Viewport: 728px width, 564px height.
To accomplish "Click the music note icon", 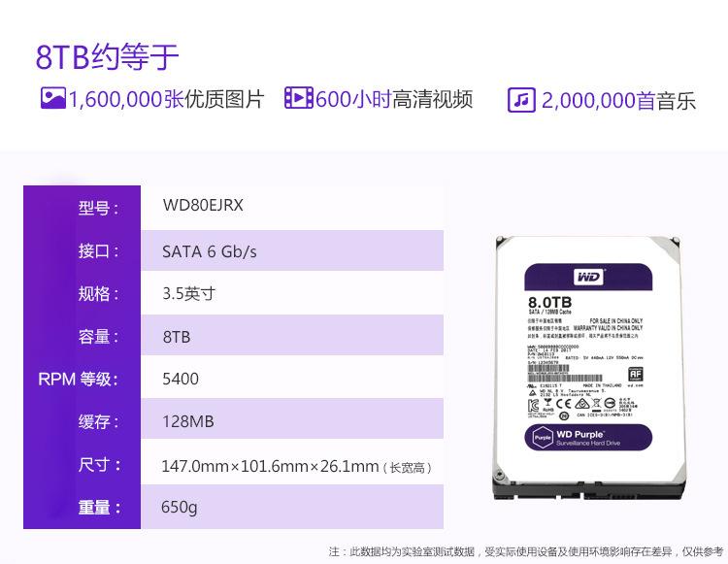I will 521,100.
